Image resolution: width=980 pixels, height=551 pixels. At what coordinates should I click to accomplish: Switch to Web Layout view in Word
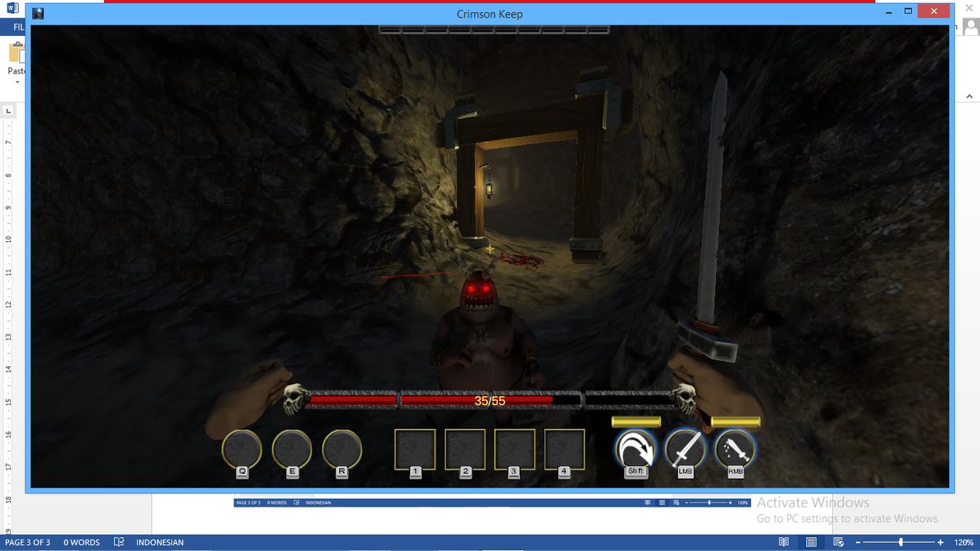click(x=838, y=543)
